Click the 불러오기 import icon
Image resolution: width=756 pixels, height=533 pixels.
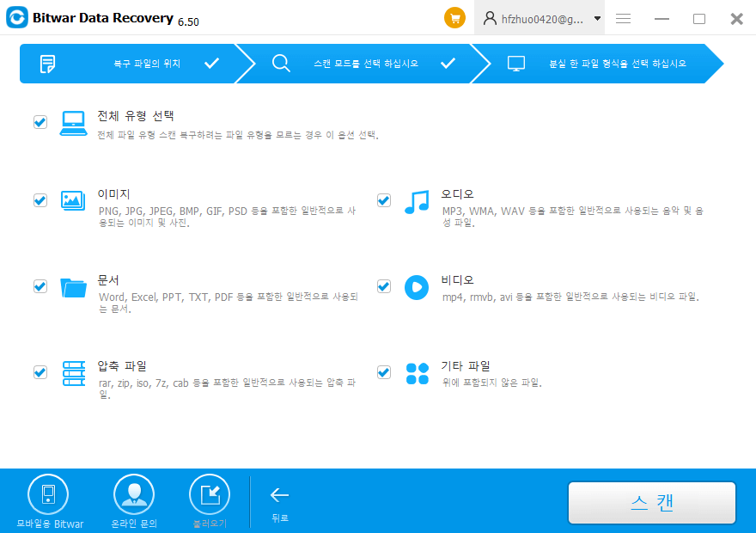point(210,494)
